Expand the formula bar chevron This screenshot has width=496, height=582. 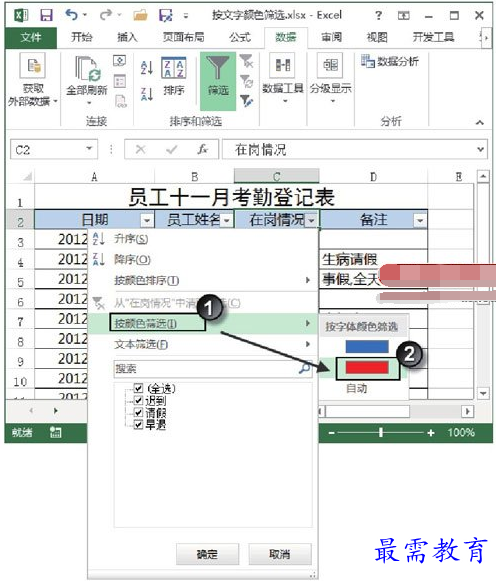480,149
